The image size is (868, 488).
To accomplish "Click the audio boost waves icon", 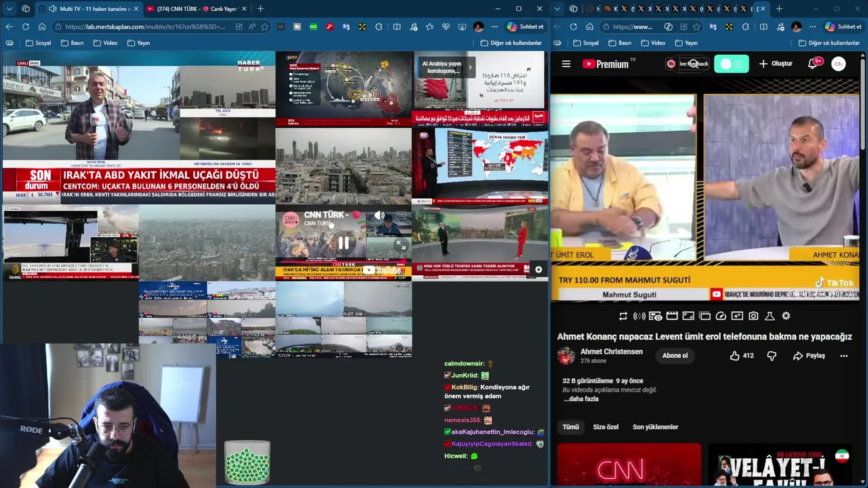I will pos(639,316).
